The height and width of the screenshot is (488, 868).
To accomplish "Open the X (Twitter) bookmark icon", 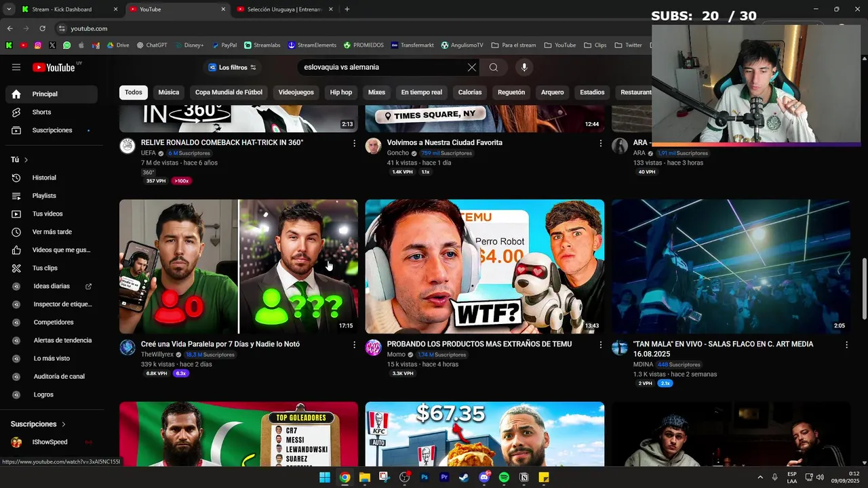I will (52, 45).
